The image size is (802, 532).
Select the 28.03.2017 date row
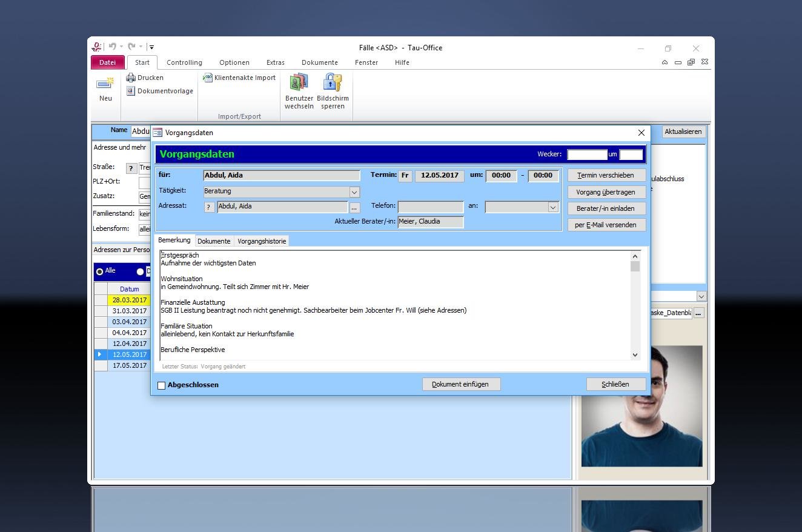coord(129,300)
